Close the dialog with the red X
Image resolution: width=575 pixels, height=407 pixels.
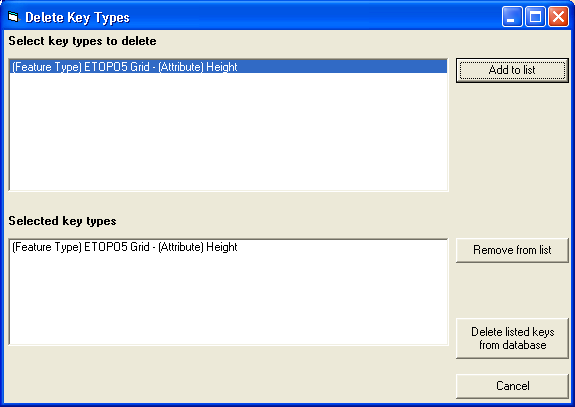coord(558,16)
